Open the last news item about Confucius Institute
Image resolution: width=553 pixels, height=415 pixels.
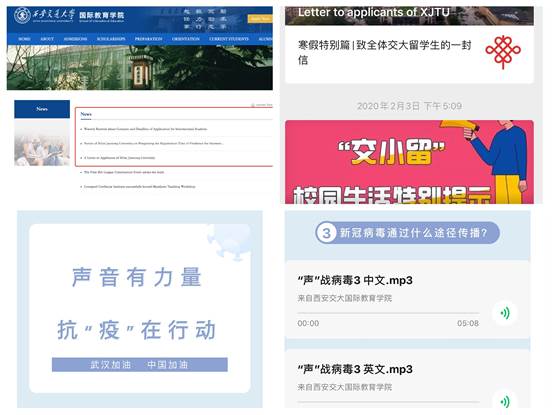tap(139, 187)
